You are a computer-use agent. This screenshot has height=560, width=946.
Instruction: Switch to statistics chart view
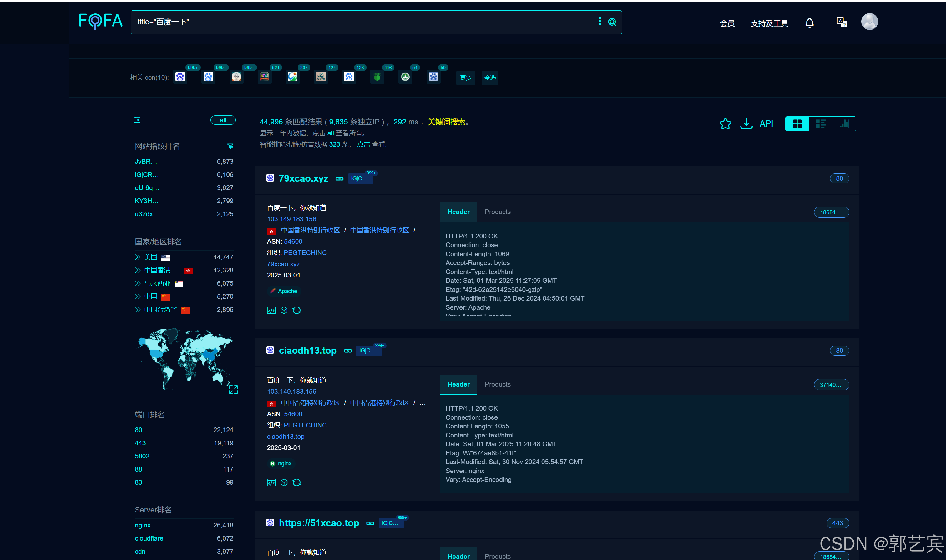[844, 124]
